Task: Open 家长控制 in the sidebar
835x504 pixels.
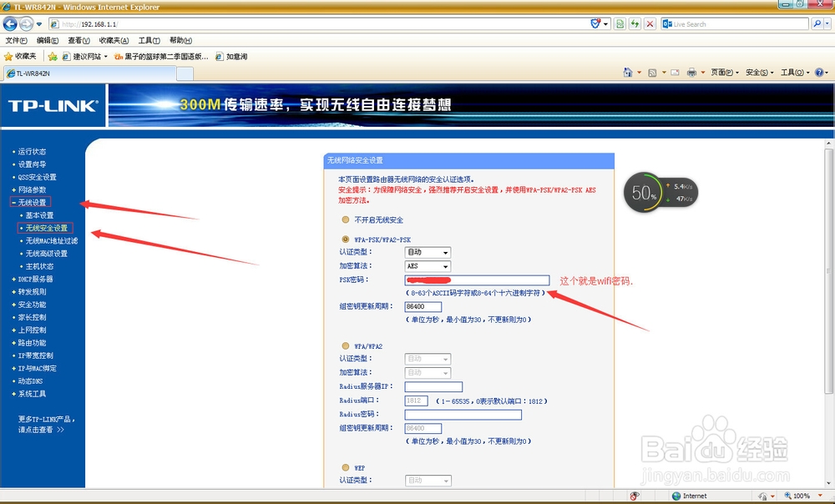Action: click(32, 318)
